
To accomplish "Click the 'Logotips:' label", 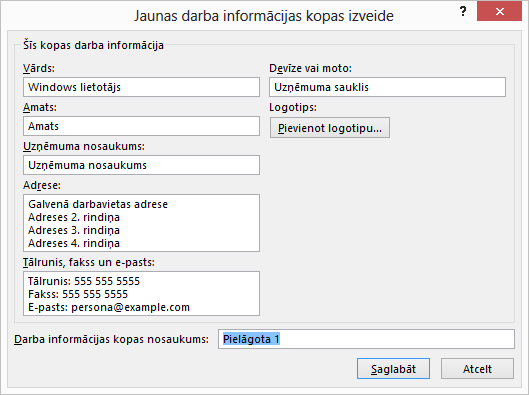I will pyautogui.click(x=293, y=107).
